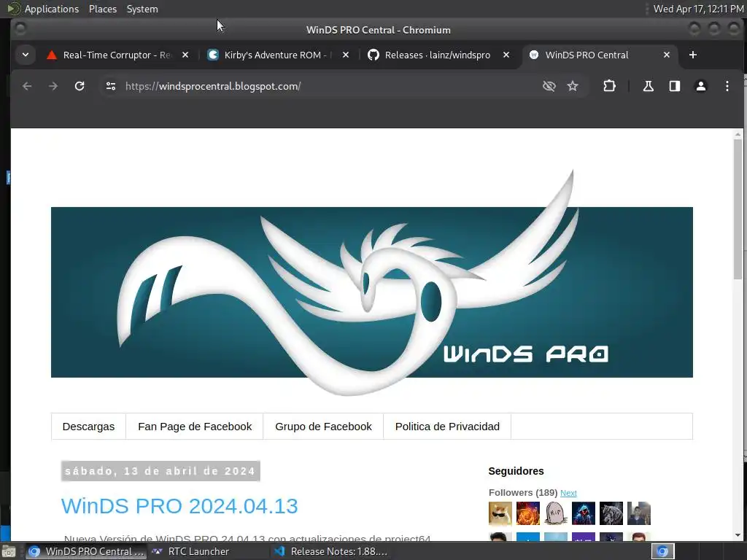The width and height of the screenshot is (747, 560).
Task: Click the hooded figure follower avatar
Action: tap(583, 513)
